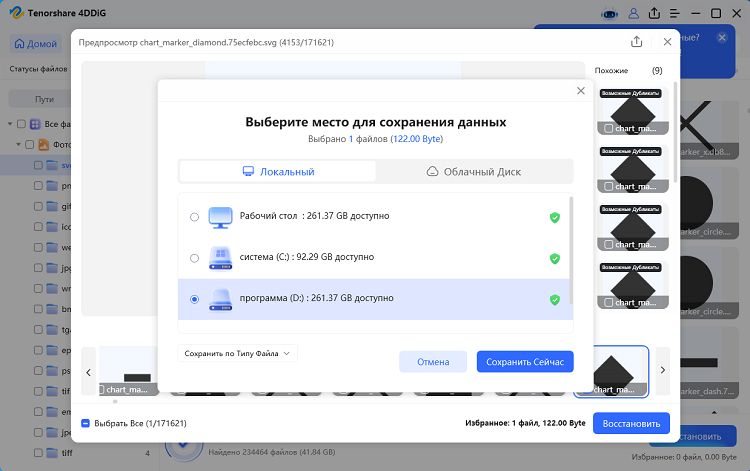The width and height of the screenshot is (750, 471).
Task: Click the Отмена button
Action: tap(433, 362)
